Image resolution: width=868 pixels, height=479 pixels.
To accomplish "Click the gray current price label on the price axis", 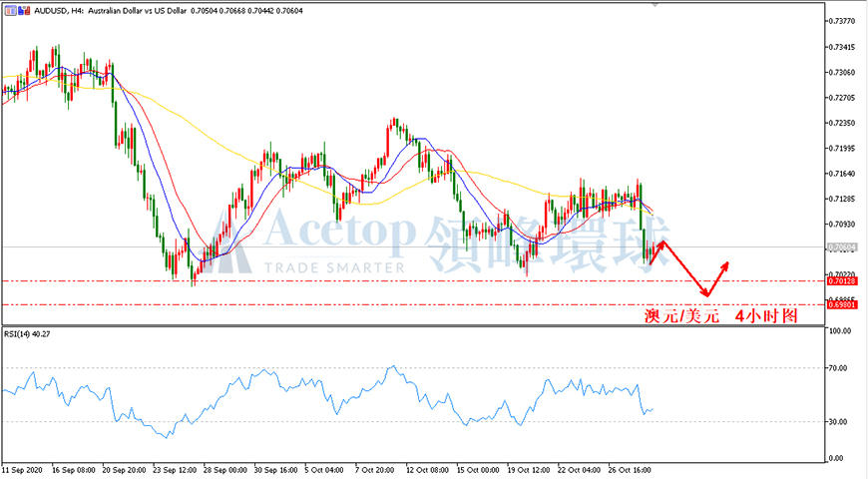I will tap(842, 247).
